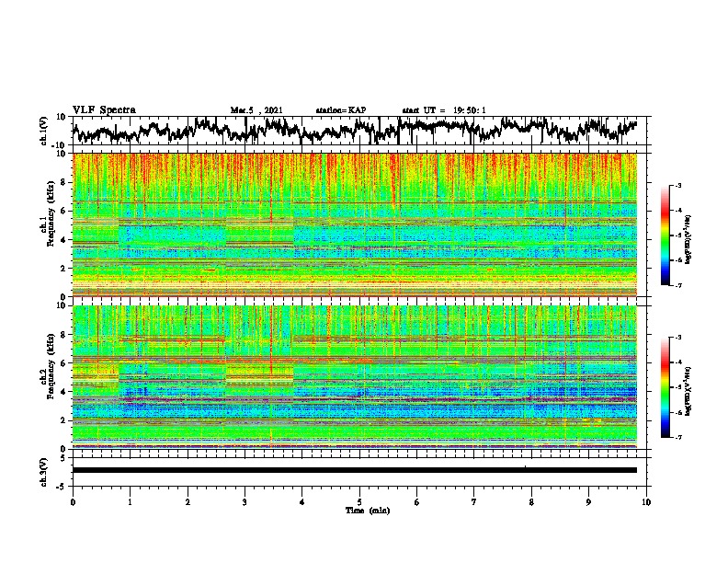Click the "10" tick on the time axis

[x=646, y=502]
